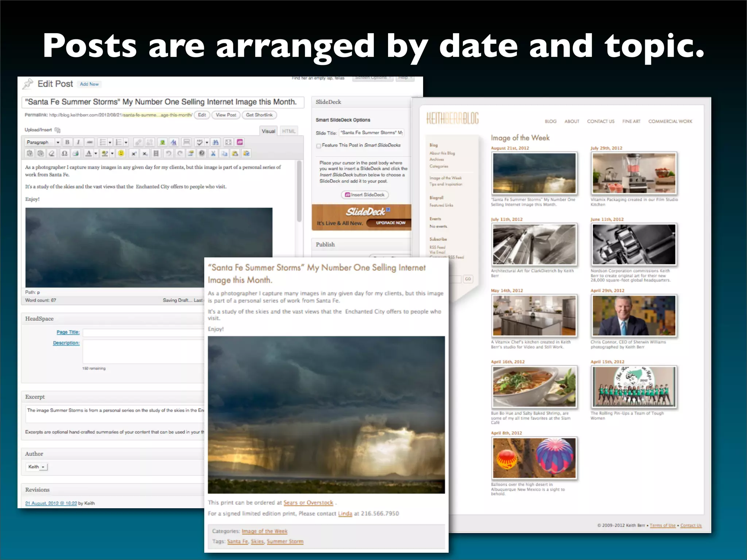The image size is (747, 560).
Task: Open the Author Keith dropdown
Action: tap(37, 467)
